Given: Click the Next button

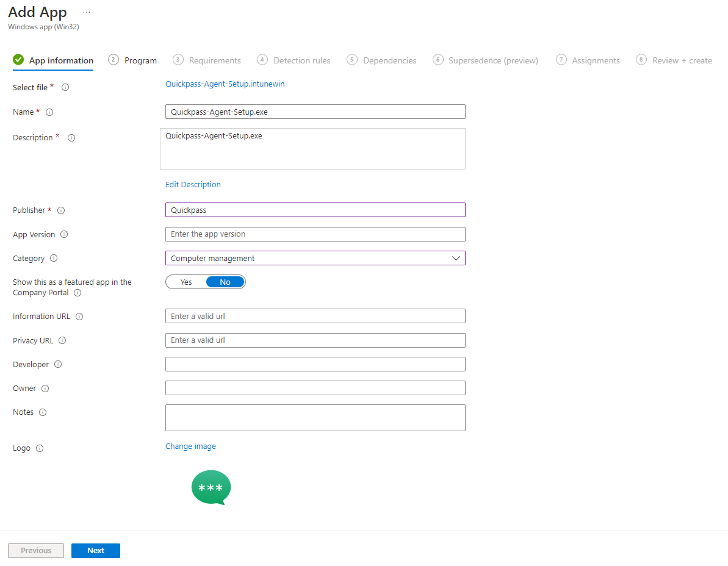Looking at the screenshot, I should [x=96, y=551].
